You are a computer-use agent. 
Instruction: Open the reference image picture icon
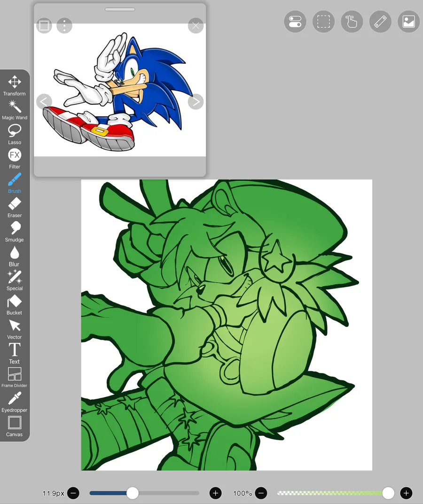[408, 22]
